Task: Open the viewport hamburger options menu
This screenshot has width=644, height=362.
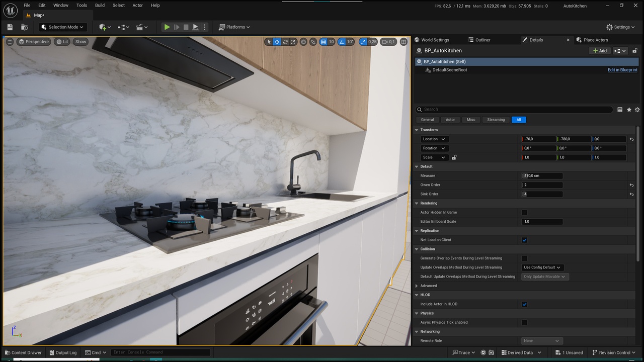Action: point(10,42)
